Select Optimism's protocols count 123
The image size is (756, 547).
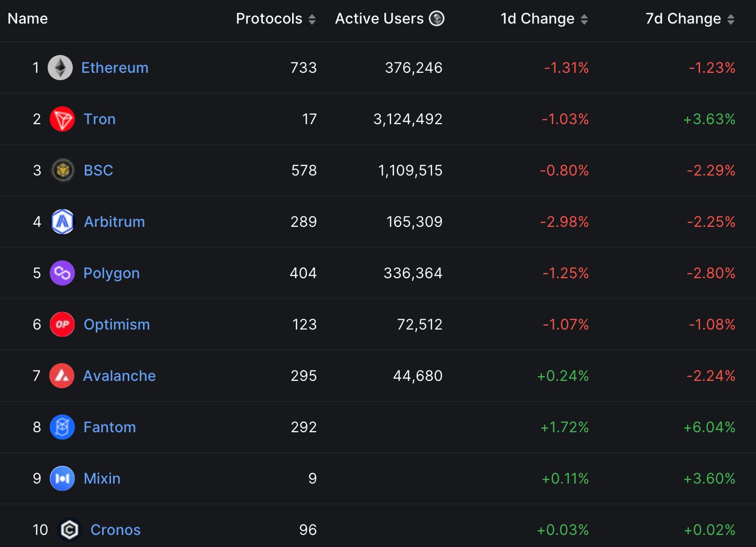(305, 324)
